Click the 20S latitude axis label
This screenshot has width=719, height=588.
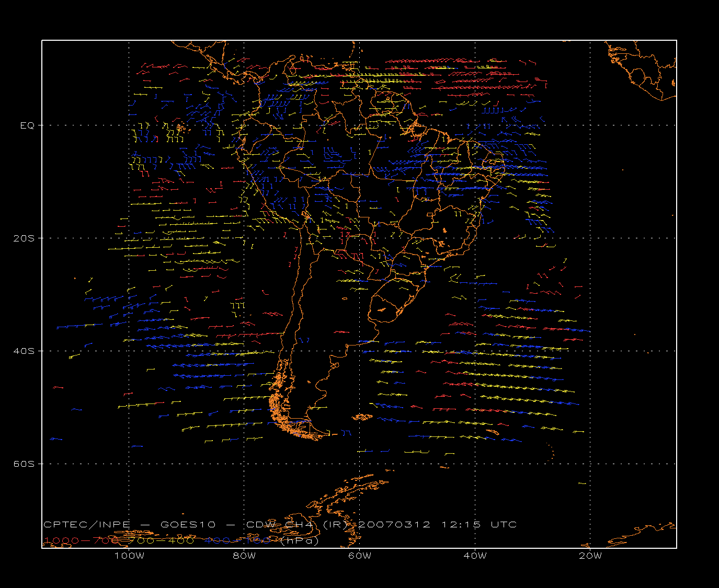(24, 238)
